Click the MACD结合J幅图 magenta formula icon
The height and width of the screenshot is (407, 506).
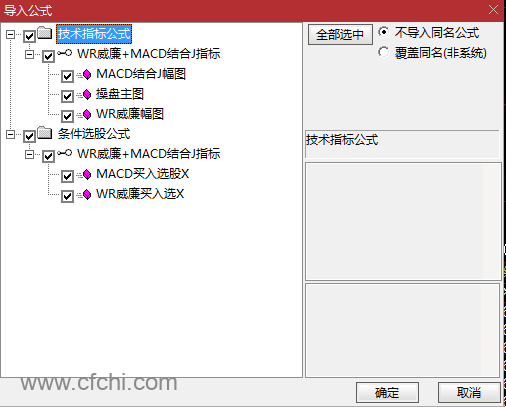click(87, 75)
